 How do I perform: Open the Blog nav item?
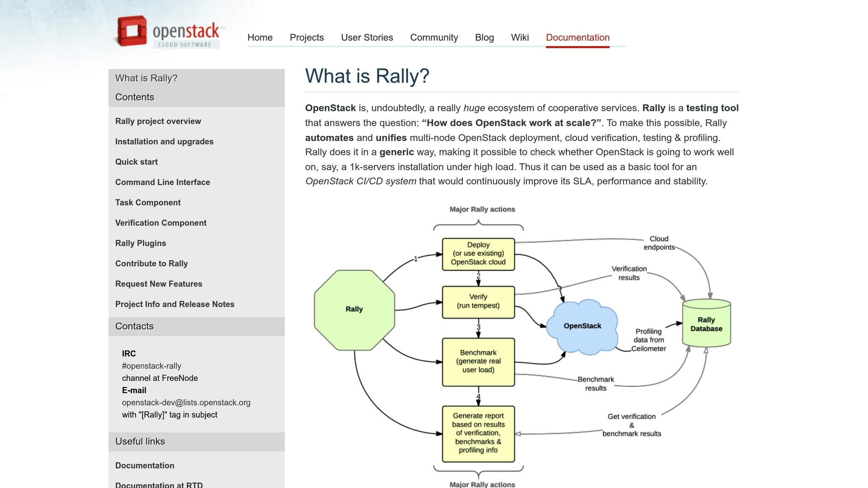484,37
